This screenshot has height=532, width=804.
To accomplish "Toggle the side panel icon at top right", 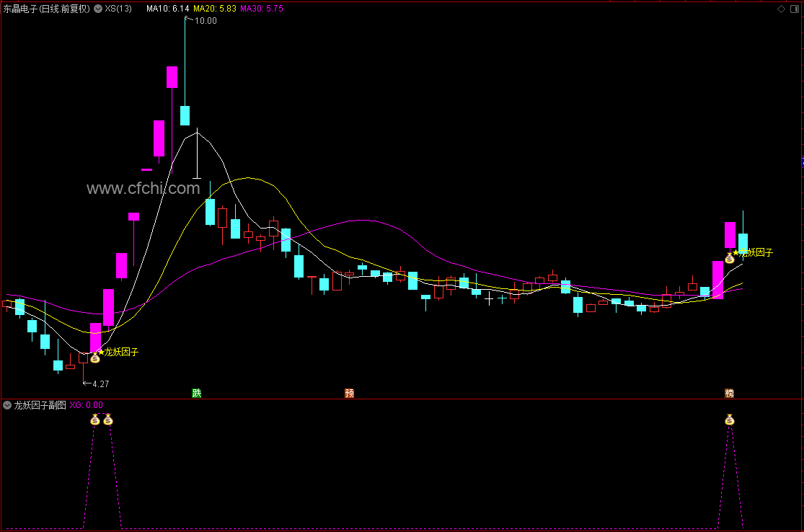I will coord(795,9).
